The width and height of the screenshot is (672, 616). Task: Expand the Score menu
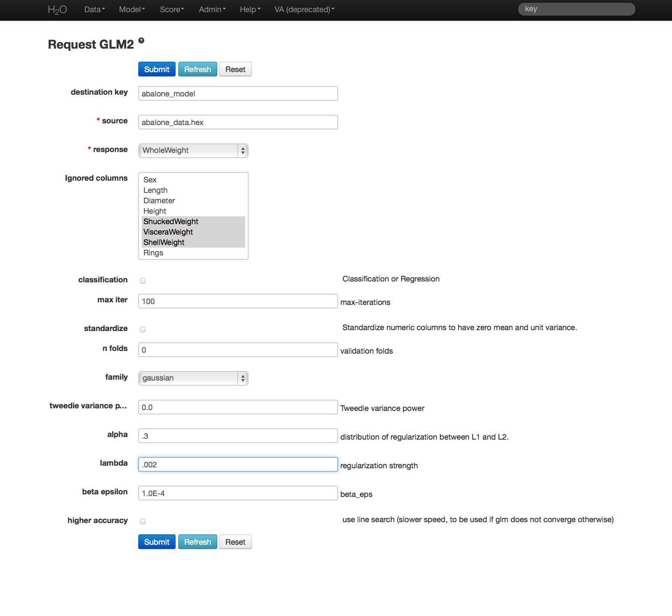pyautogui.click(x=172, y=10)
